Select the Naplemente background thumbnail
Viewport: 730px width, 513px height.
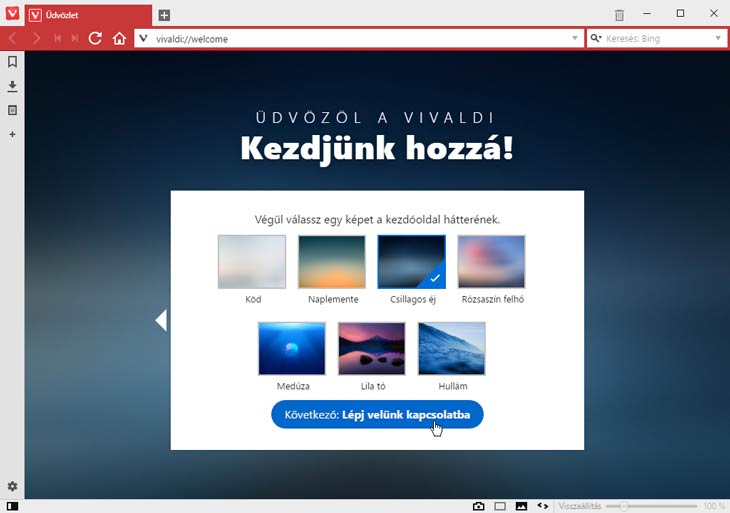tap(332, 262)
